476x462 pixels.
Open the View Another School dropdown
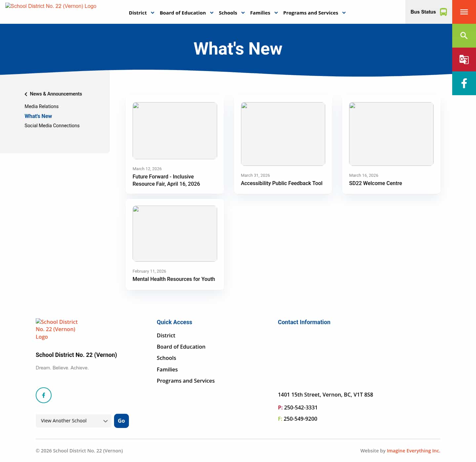(73, 421)
